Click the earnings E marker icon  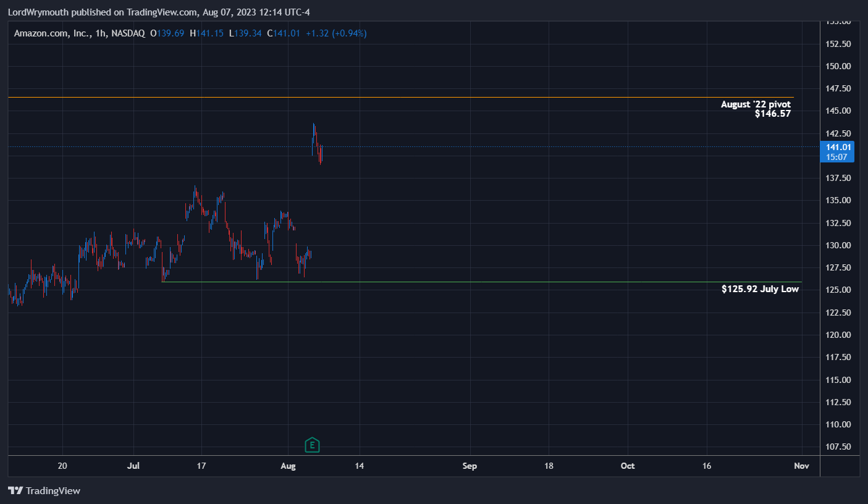click(313, 444)
